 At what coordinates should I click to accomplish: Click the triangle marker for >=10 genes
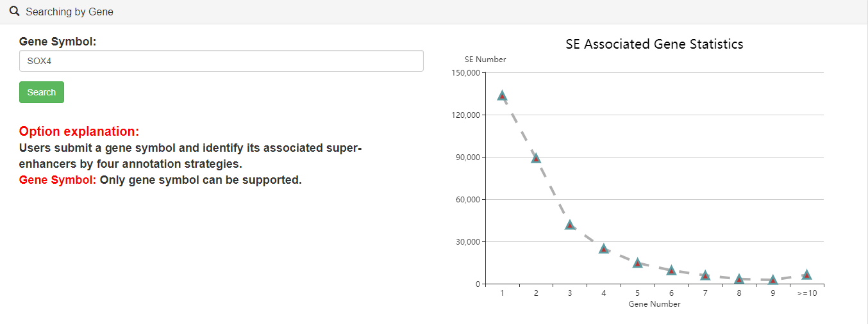click(807, 275)
